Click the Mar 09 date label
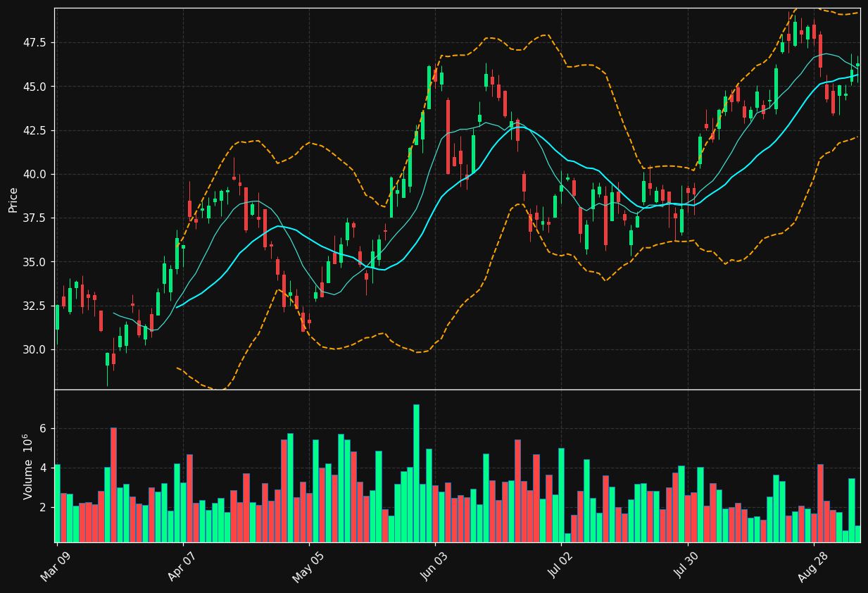 (x=55, y=566)
